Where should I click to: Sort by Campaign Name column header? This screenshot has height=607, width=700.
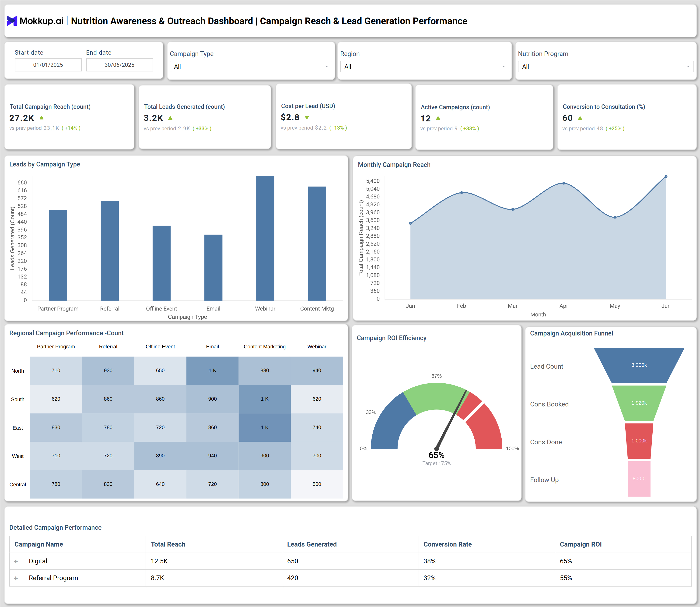coord(38,544)
